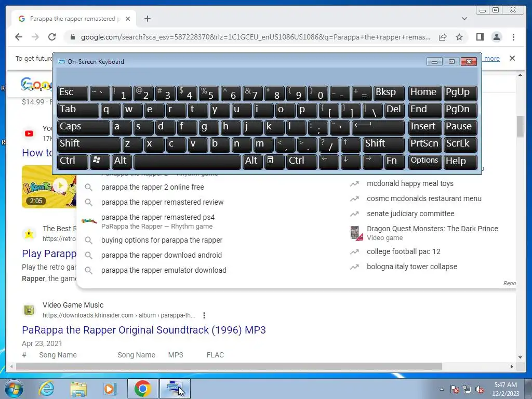Expand the tab search chevron
Viewport: 532px width, 399px height.
(x=464, y=19)
